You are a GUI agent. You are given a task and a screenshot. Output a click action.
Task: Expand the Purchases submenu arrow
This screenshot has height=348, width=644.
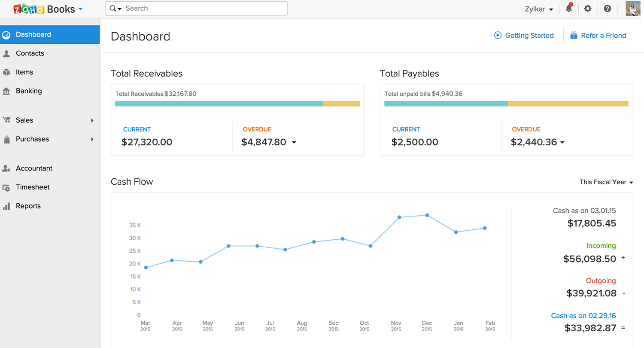point(92,139)
